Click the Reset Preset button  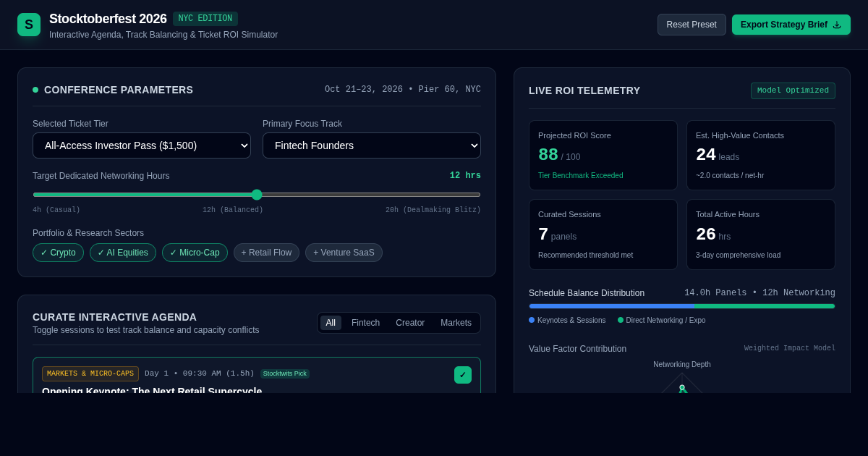pyautogui.click(x=692, y=25)
